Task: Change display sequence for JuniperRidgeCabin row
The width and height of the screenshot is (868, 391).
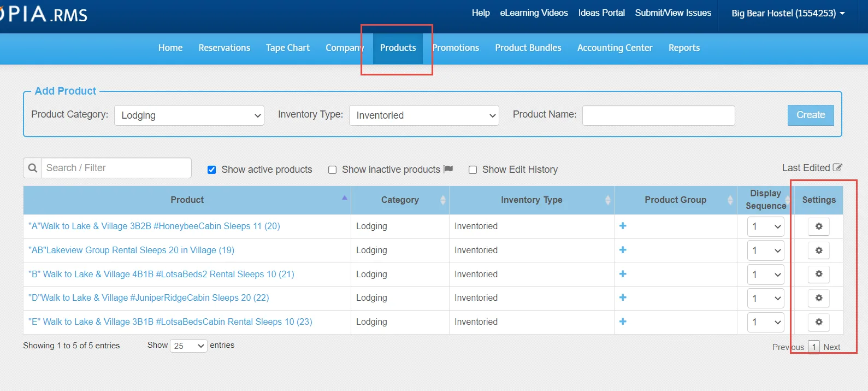Action: (766, 298)
